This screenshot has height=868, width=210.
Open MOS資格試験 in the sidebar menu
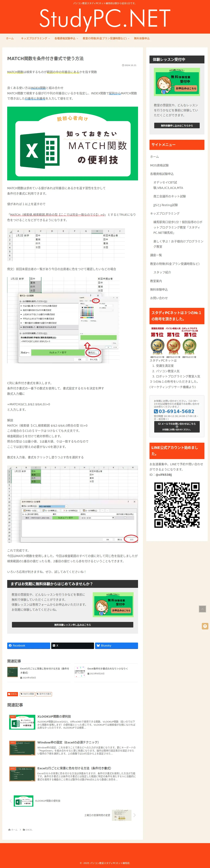coord(159,165)
